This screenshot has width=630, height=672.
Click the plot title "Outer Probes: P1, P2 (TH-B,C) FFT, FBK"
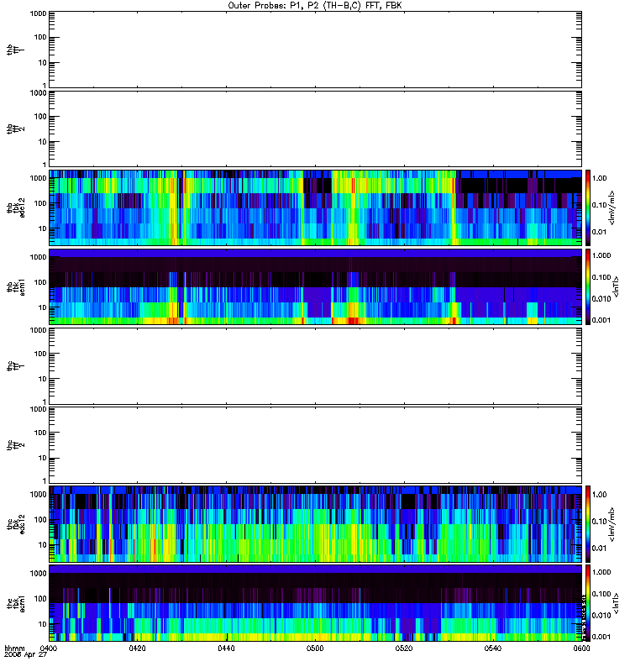pyautogui.click(x=315, y=6)
